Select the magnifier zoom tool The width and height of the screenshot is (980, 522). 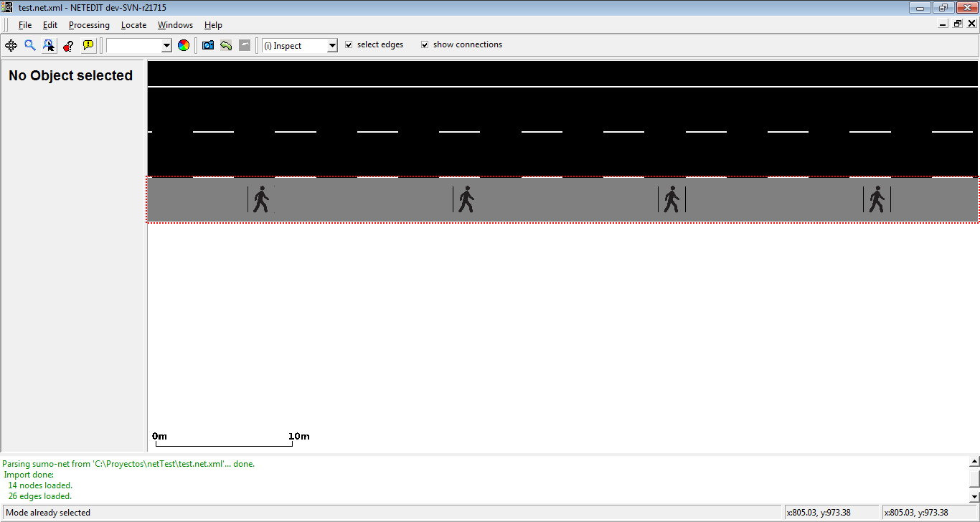[x=30, y=45]
